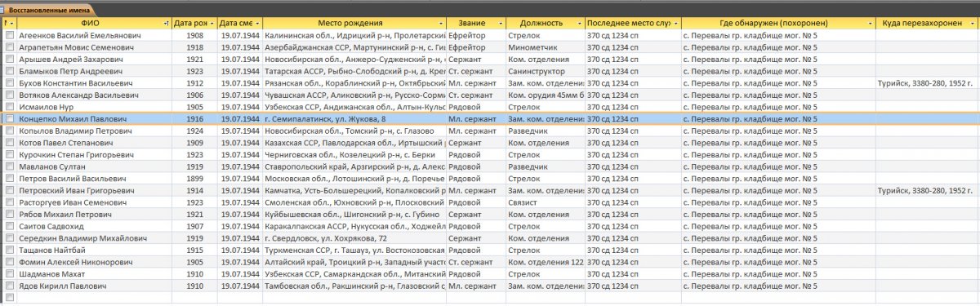Click the empty name cell in the new record row
The image size is (980, 306).
pyautogui.click(x=95, y=298)
